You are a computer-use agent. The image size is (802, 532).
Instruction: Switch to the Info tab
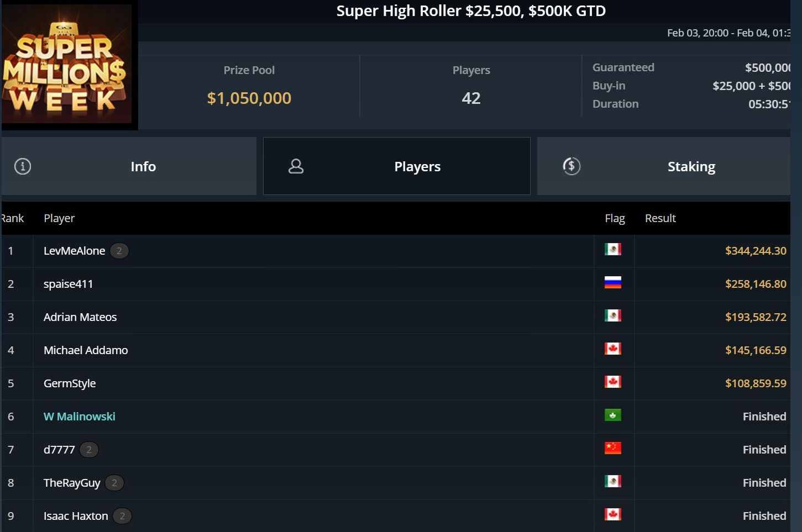143,166
